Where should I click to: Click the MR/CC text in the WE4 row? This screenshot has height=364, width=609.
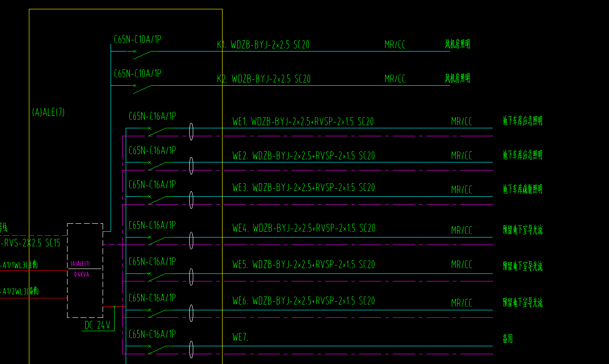[462, 230]
